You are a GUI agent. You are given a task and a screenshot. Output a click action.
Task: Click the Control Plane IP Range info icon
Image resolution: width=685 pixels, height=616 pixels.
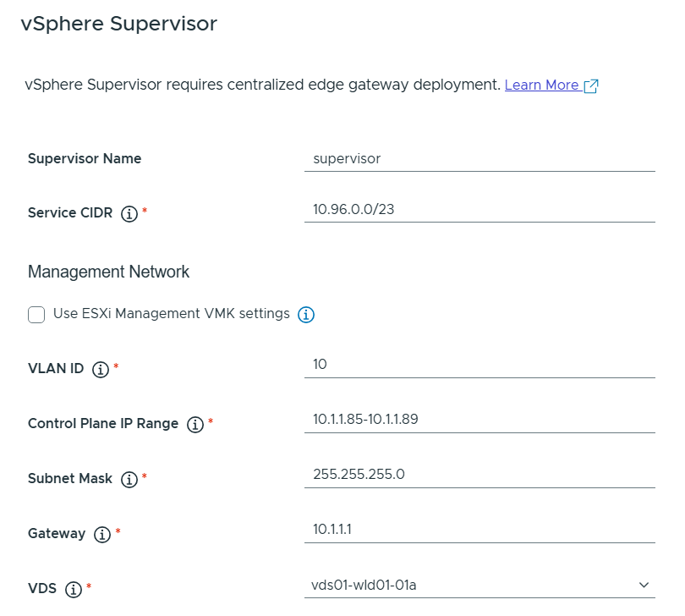click(195, 425)
